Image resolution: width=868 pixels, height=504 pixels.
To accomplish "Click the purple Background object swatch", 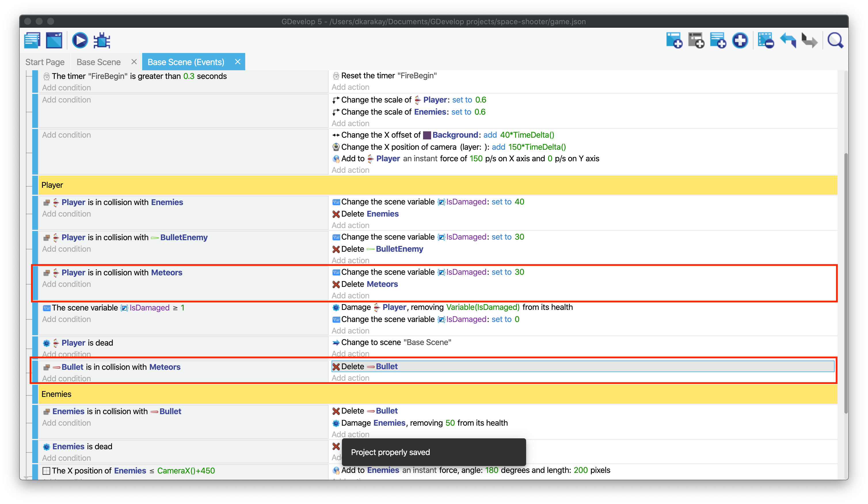I will pos(427,135).
